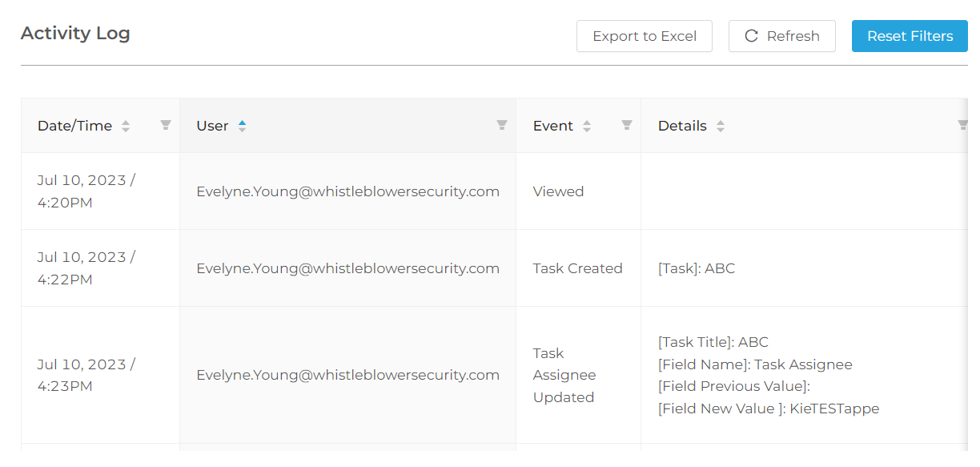
Task: Open the User column filter icon
Action: [x=502, y=125]
